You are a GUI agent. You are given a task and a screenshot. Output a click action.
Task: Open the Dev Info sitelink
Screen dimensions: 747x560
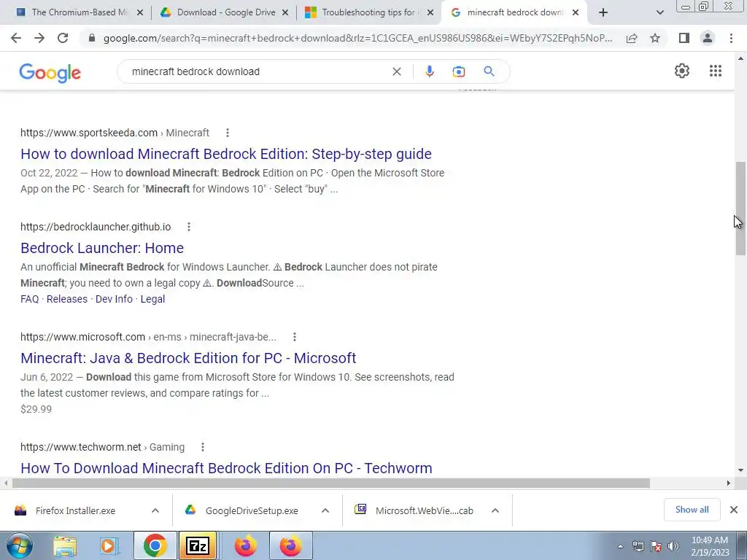(114, 299)
